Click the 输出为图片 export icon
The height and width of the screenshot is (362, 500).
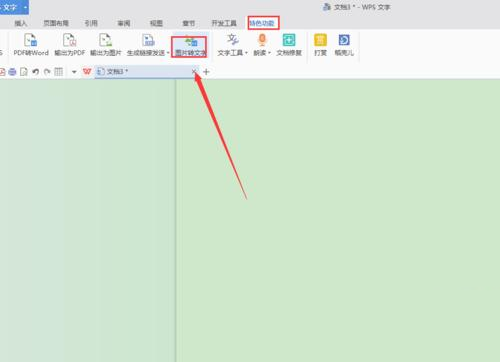click(105, 40)
